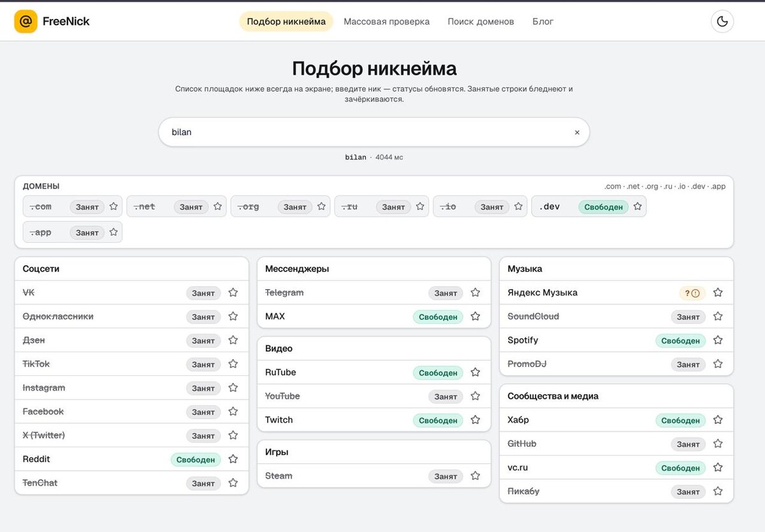Star the GitHub row

718,443
